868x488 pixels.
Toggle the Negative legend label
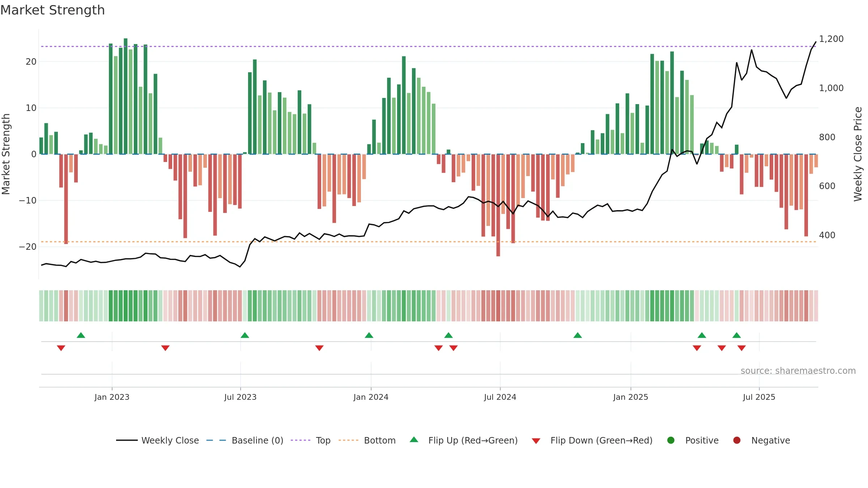tap(771, 440)
